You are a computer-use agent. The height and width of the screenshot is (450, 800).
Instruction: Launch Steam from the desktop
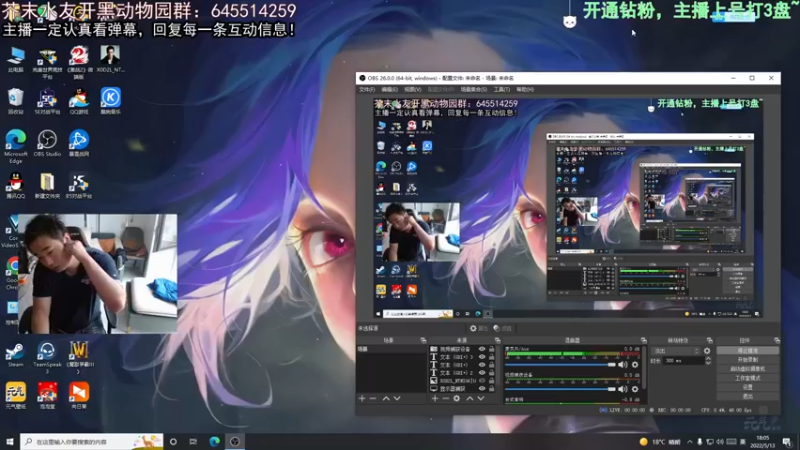pos(15,355)
